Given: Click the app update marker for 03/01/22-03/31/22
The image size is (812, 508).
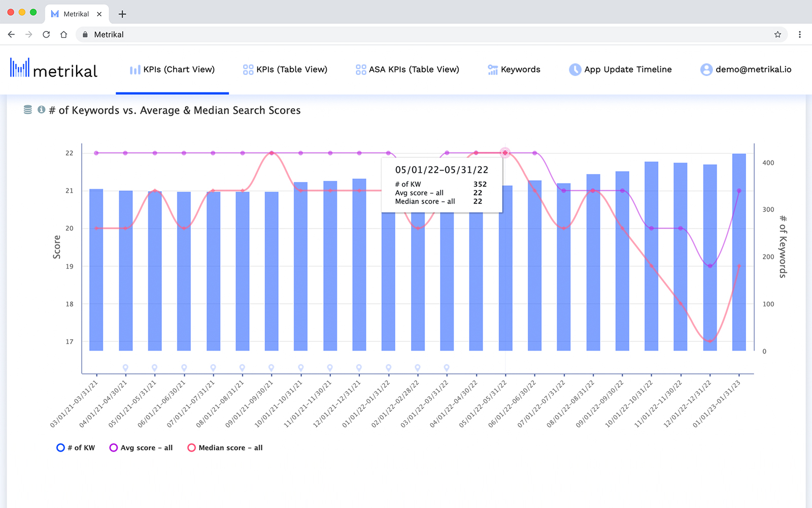Looking at the screenshot, I should 447,368.
